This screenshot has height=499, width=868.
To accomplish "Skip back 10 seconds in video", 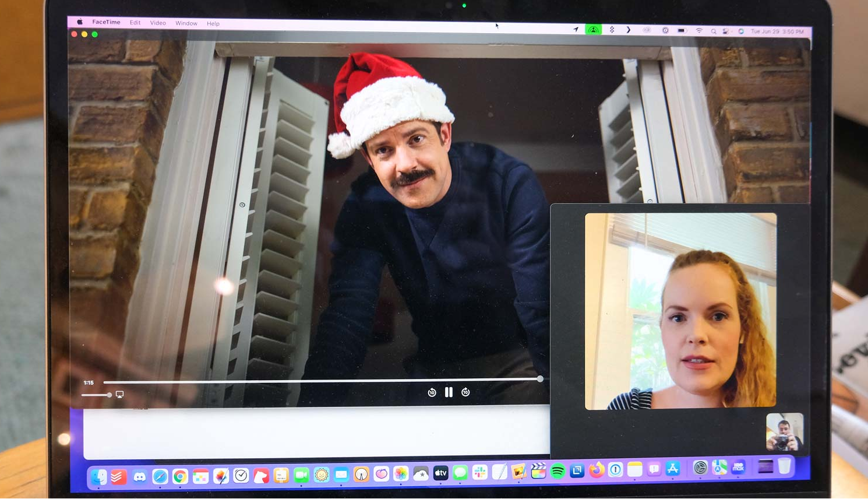I will (x=432, y=392).
